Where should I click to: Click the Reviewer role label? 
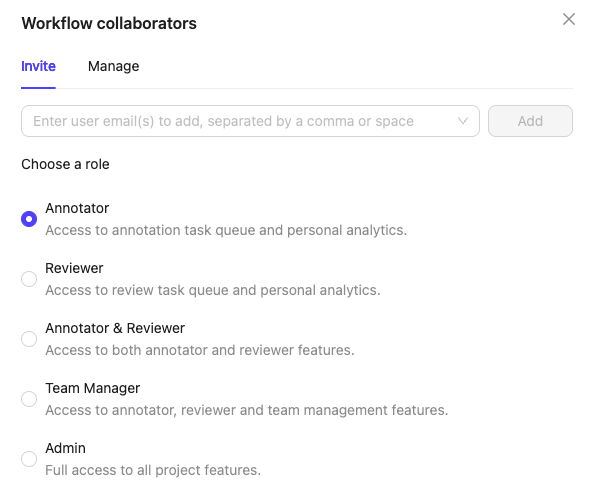74,268
